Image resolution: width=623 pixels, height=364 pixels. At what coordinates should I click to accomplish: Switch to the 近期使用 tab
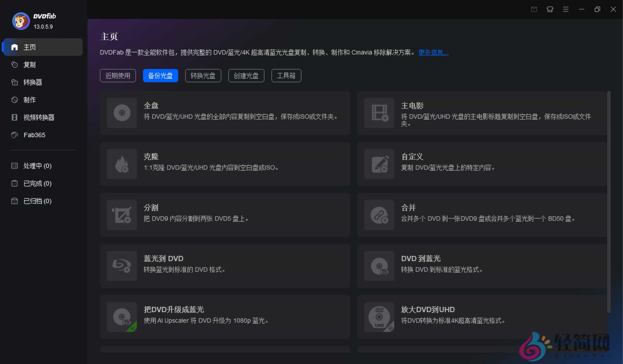118,76
